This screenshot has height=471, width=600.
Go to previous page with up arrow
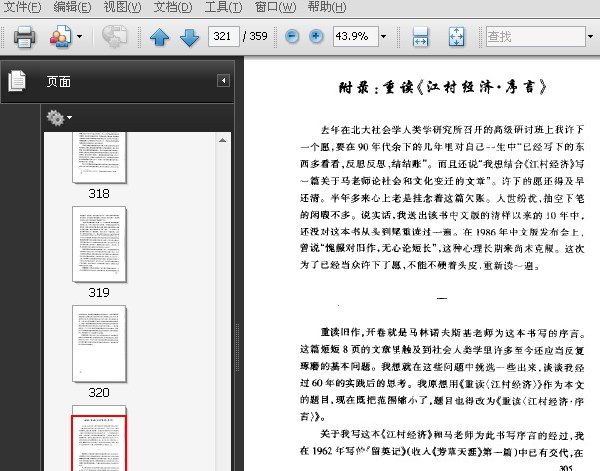[x=160, y=37]
